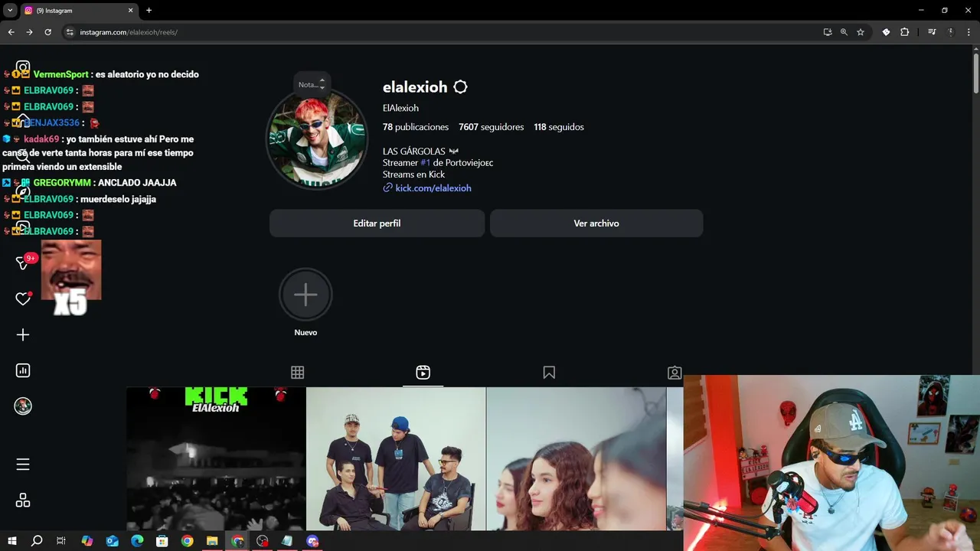The image size is (980, 551).
Task: Add a Nuevo story highlight
Action: 305,295
